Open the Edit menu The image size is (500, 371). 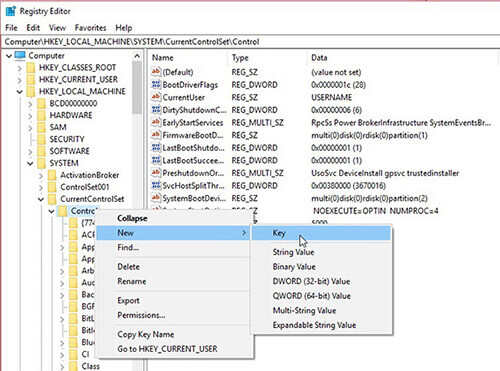33,28
